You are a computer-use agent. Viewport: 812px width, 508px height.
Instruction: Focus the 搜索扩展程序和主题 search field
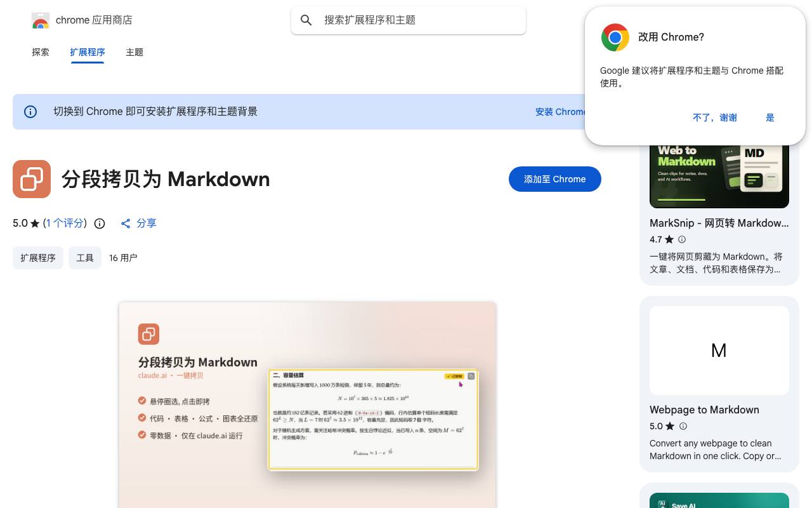(x=409, y=20)
